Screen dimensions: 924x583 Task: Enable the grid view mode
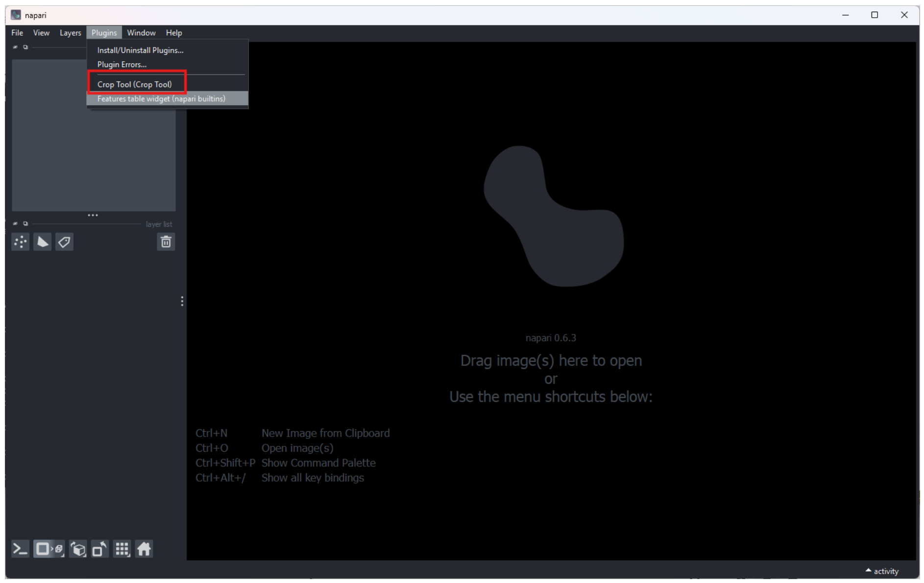(x=122, y=549)
